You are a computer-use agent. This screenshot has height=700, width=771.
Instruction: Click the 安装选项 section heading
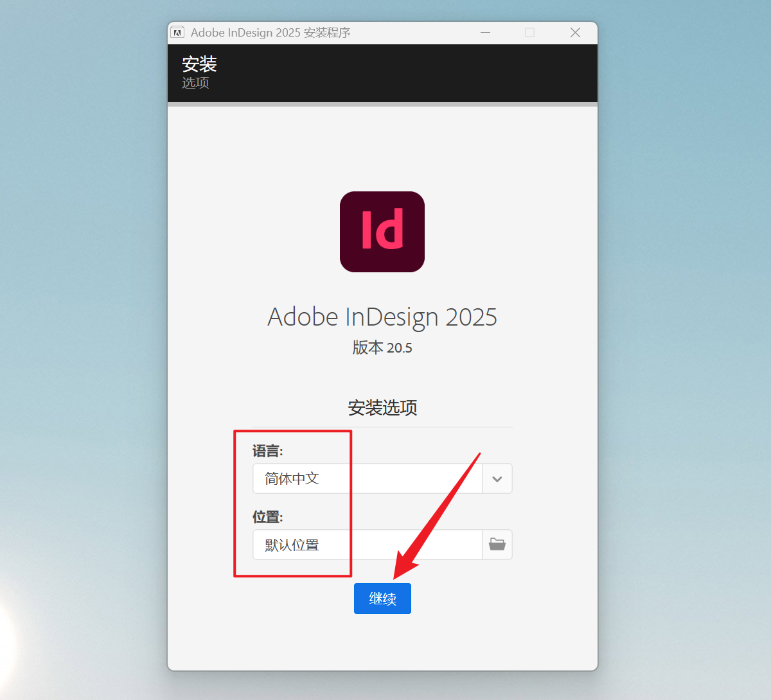(x=382, y=408)
